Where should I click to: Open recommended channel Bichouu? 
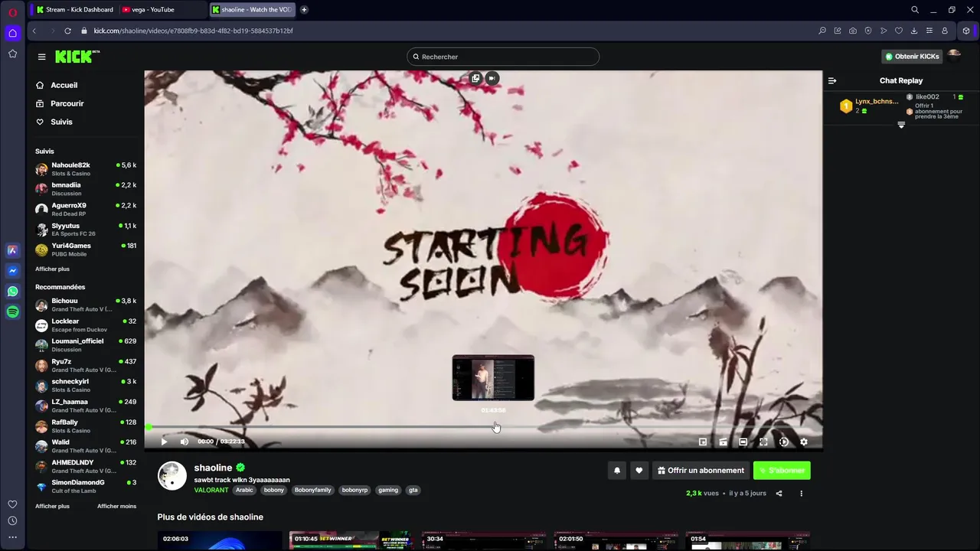point(86,305)
